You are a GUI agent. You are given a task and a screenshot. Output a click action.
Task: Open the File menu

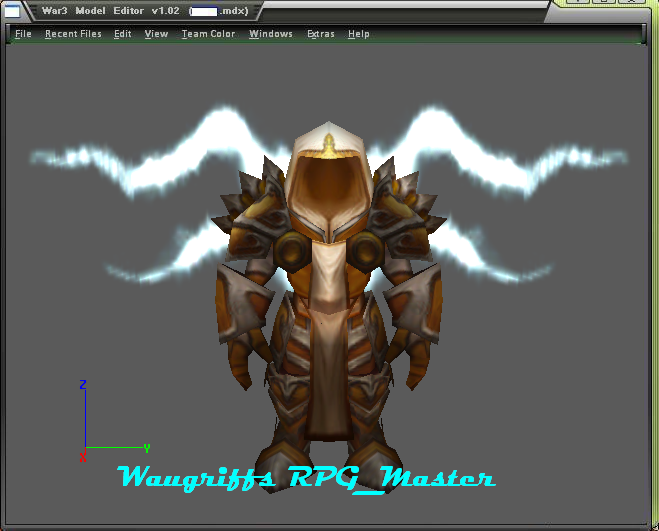point(23,34)
